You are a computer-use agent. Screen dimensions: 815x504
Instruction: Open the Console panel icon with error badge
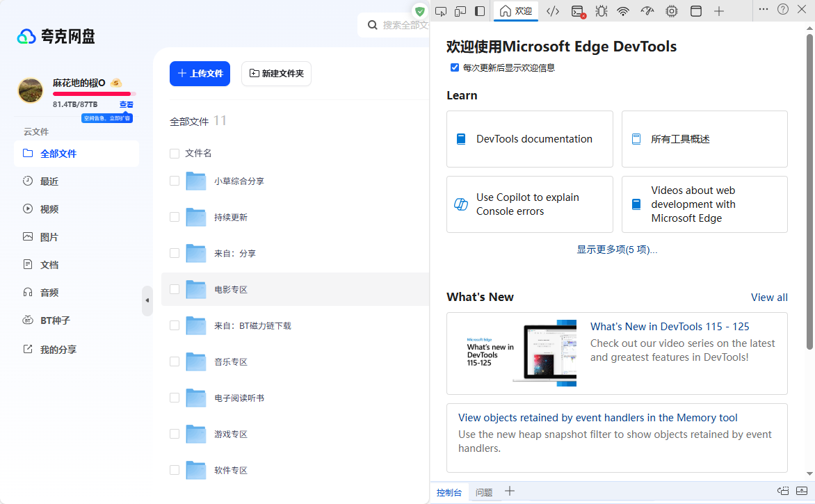pos(578,11)
